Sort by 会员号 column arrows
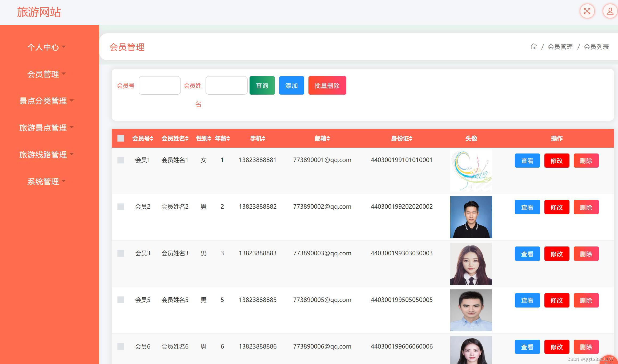Viewport: 618px width, 364px height. (x=151, y=139)
